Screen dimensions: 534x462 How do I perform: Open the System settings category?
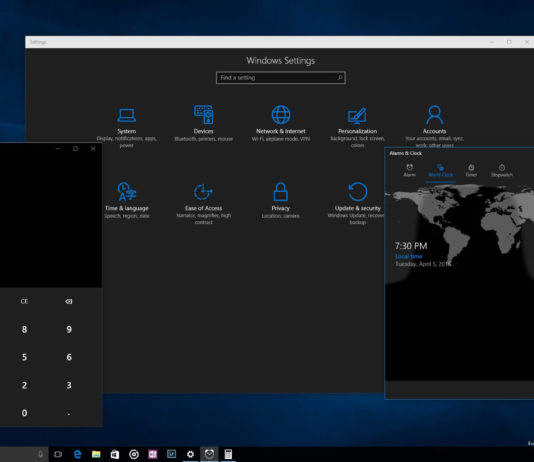point(126,127)
